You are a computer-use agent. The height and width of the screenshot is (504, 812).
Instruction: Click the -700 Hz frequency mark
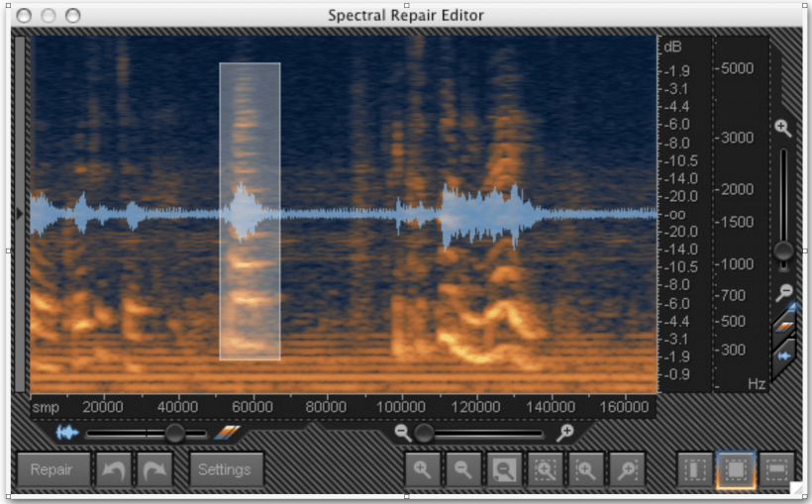pyautogui.click(x=731, y=295)
